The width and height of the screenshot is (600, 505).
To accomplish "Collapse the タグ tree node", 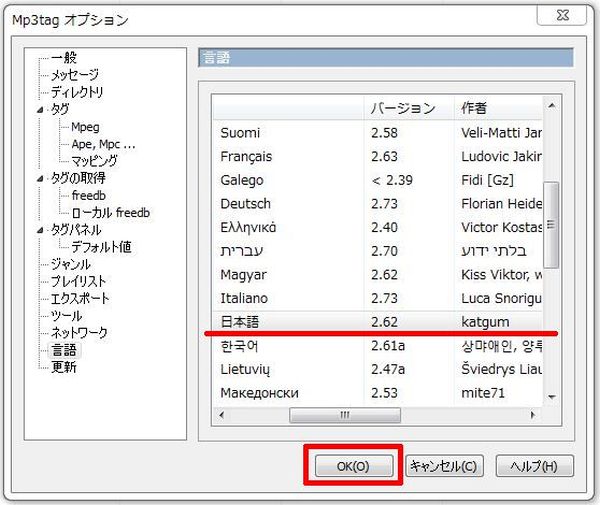I will [x=40, y=110].
